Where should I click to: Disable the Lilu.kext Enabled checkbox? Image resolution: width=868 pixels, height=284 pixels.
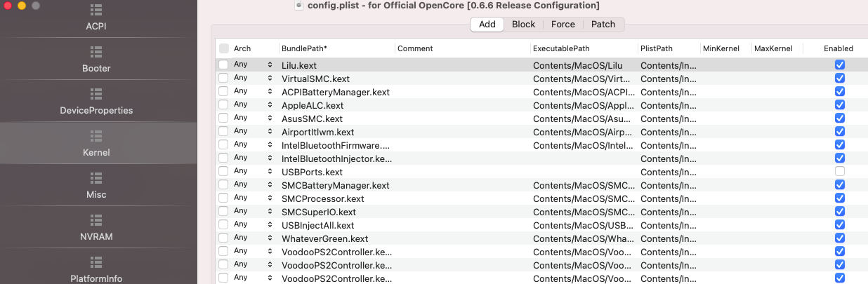tap(840, 65)
